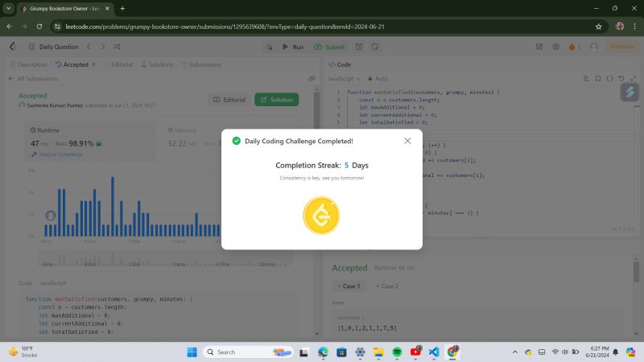
Task: Click Analyze Complexity link
Action: (56, 154)
